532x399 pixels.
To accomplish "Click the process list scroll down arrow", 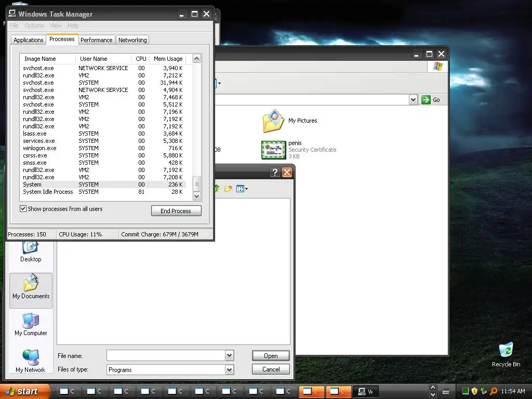I will 197,196.
